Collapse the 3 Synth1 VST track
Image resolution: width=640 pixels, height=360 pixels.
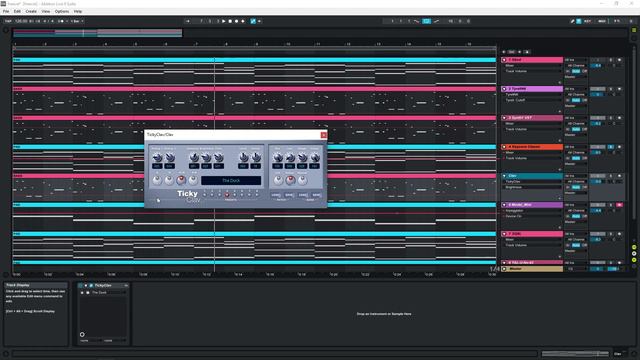click(x=504, y=118)
